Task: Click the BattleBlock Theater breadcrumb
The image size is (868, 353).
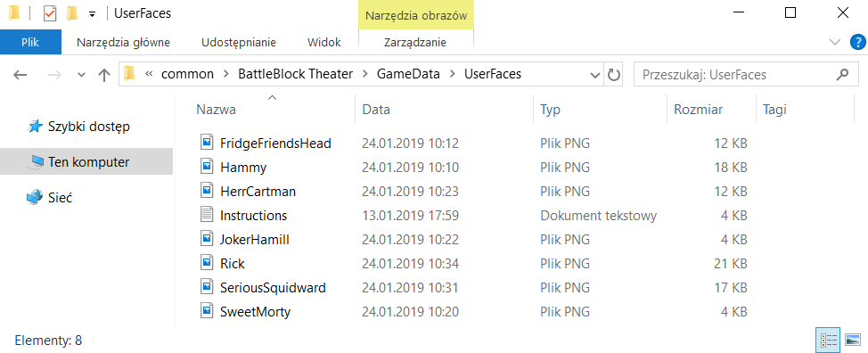Action: click(295, 74)
